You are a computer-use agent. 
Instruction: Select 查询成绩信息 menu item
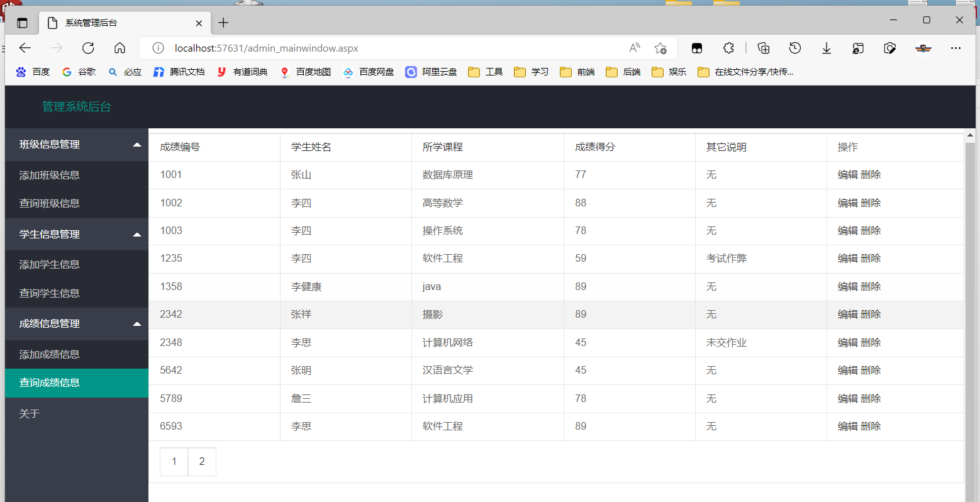click(x=77, y=382)
